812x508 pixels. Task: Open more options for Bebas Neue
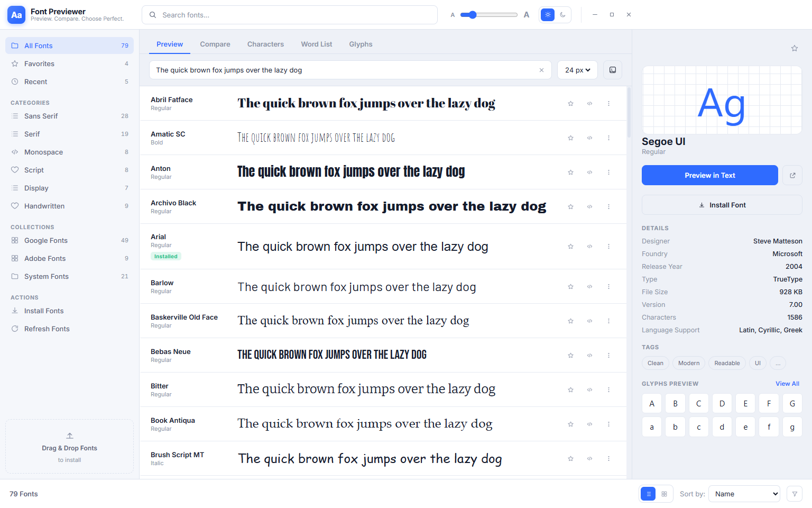pyautogui.click(x=608, y=356)
